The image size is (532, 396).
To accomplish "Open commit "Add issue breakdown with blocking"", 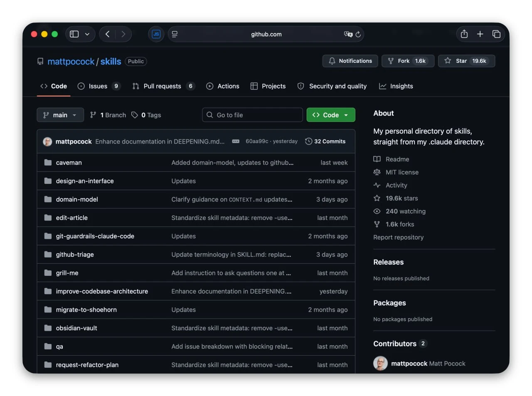I will [232, 346].
